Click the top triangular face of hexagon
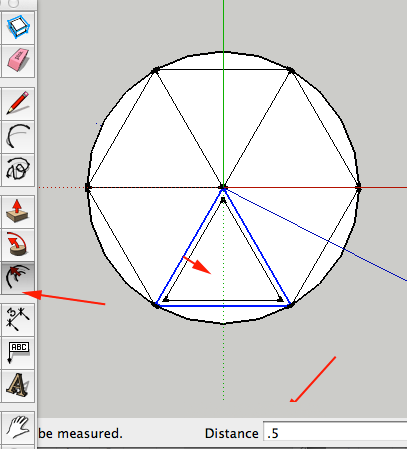The width and height of the screenshot is (407, 449). (223, 110)
